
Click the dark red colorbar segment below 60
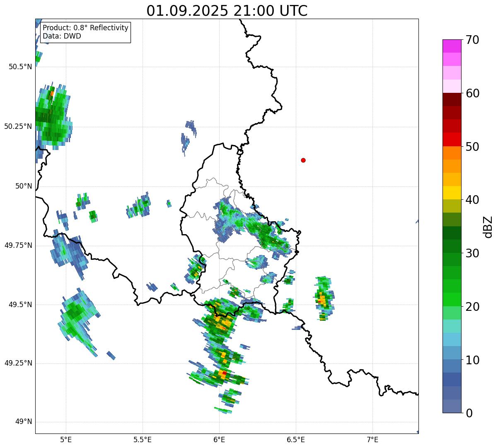click(452, 99)
